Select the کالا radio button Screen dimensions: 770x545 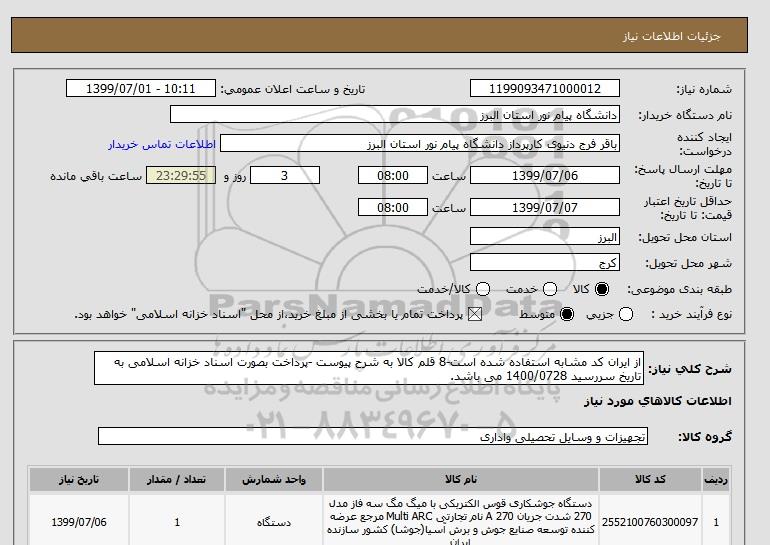pyautogui.click(x=602, y=289)
